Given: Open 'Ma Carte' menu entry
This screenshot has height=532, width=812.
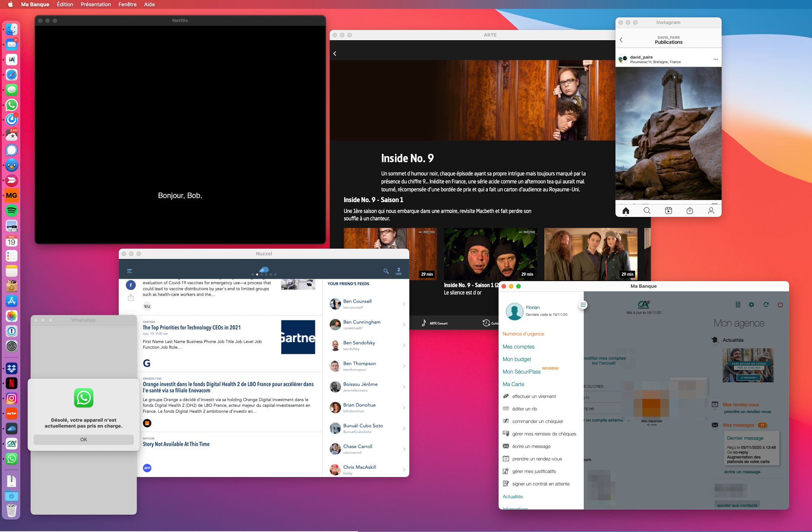Looking at the screenshot, I should coord(513,384).
